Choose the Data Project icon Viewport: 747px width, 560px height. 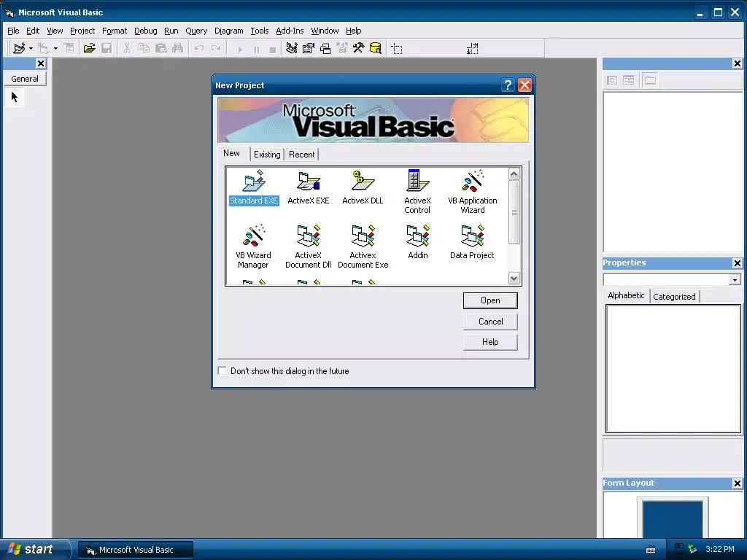click(x=472, y=242)
